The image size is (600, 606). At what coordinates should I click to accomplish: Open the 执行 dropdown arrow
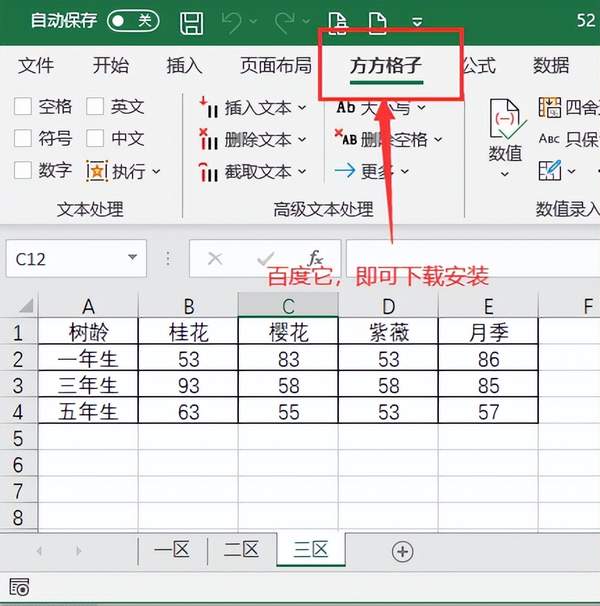click(x=156, y=171)
